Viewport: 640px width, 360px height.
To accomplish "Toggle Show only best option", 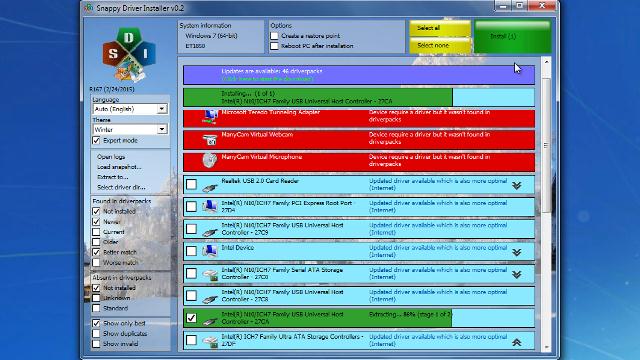I will (x=96, y=323).
